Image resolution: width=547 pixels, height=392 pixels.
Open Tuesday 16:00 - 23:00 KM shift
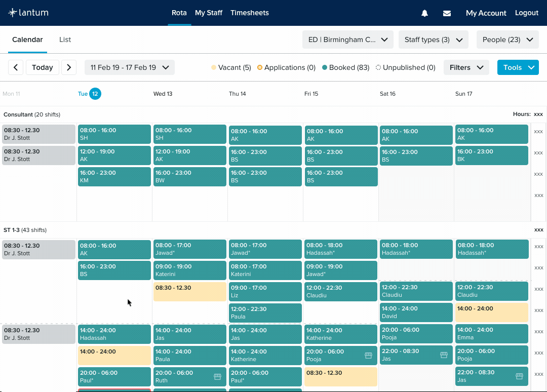pos(114,176)
